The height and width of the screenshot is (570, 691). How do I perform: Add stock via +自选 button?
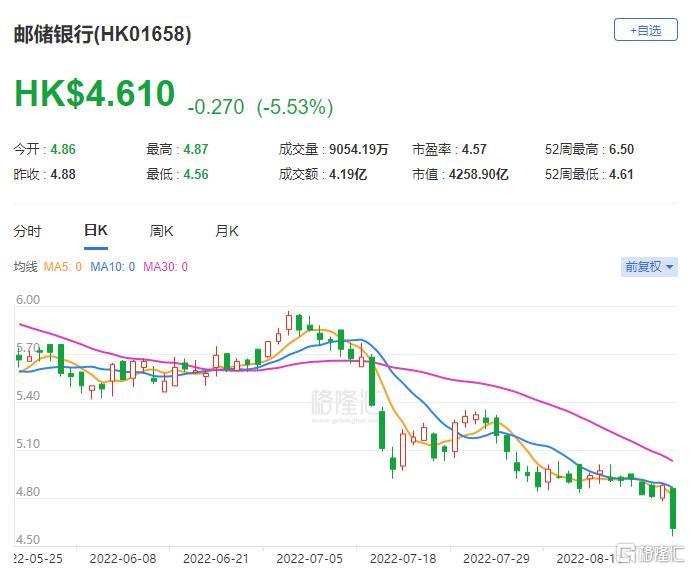(x=646, y=30)
